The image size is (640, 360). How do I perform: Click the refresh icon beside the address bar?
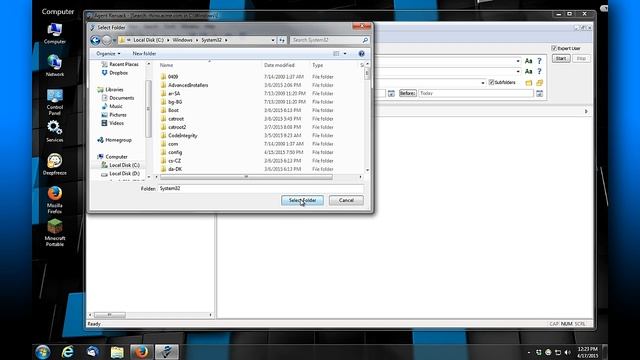(282, 40)
